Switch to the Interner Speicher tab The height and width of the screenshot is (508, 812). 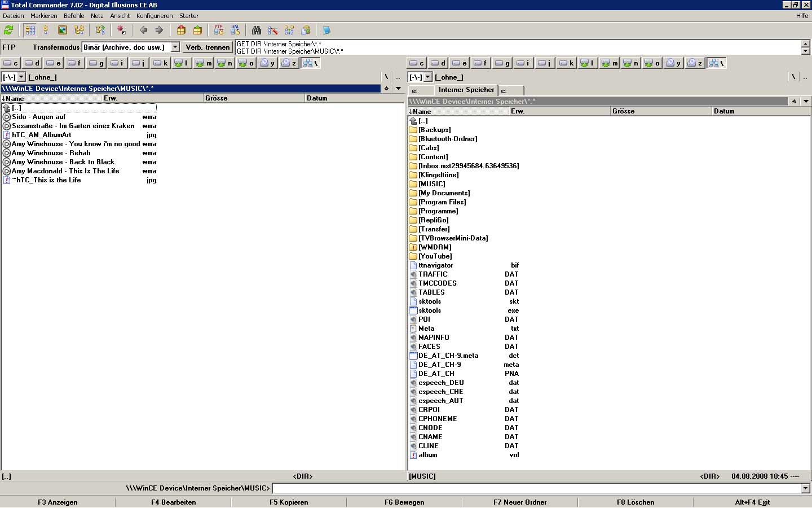[x=466, y=90]
